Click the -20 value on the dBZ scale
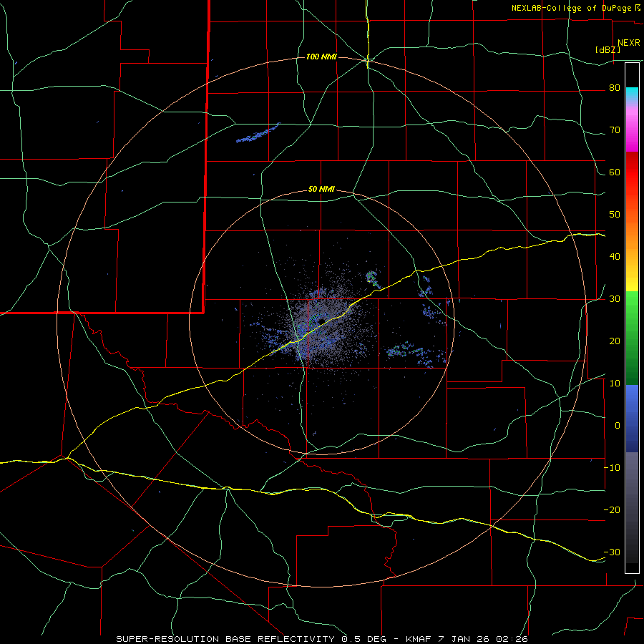The width and height of the screenshot is (644, 644). [x=612, y=509]
